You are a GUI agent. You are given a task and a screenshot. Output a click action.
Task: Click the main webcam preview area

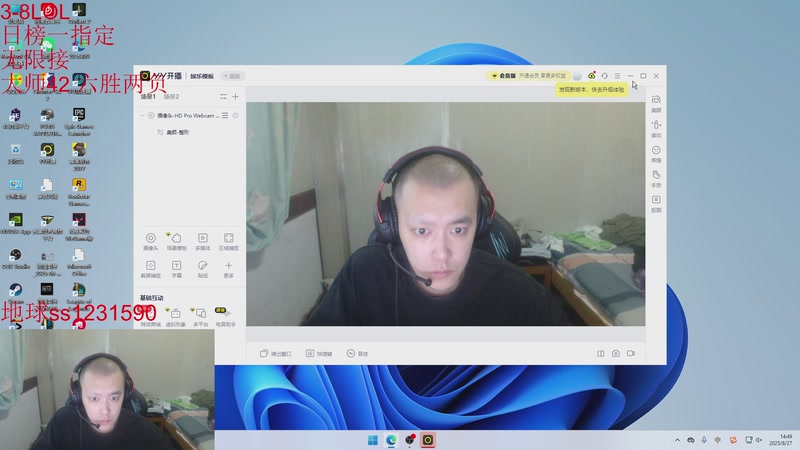tap(445, 214)
